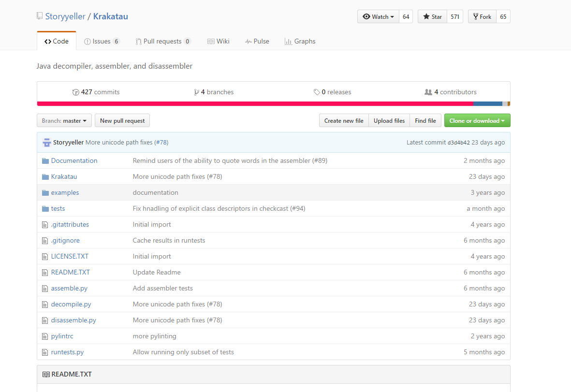The image size is (571, 392).
Task: Click the Krakatau folder icon
Action: [45, 177]
